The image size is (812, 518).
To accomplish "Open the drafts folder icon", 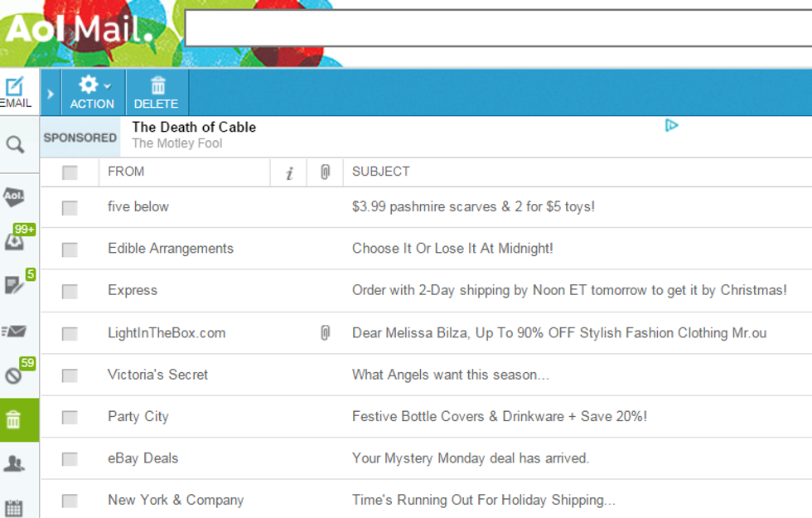I will coord(15,285).
